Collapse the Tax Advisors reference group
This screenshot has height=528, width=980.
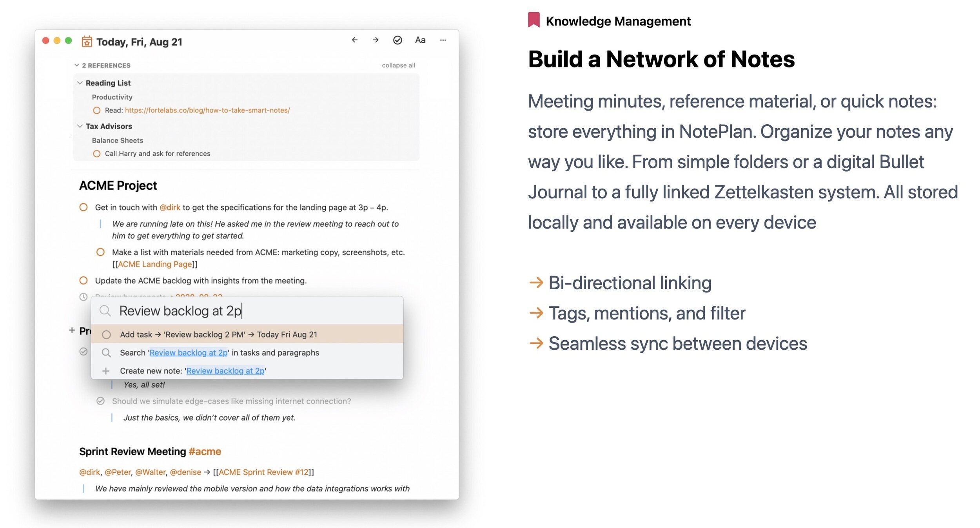[x=80, y=126]
